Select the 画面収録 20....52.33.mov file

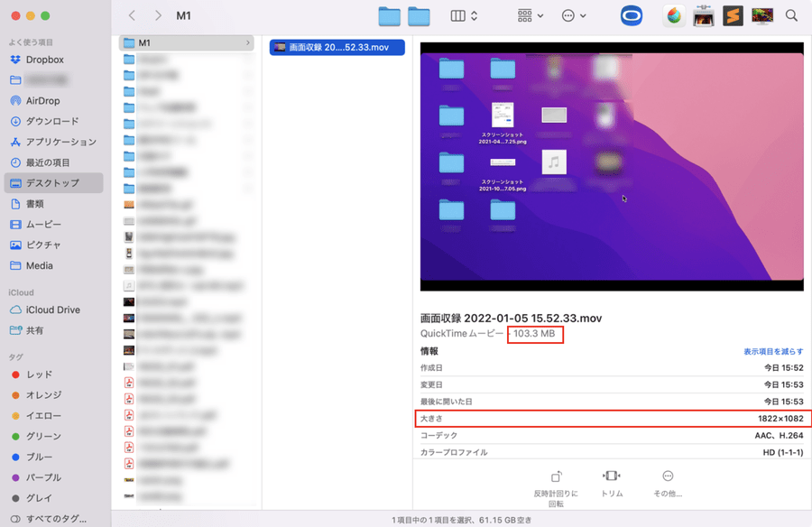pyautogui.click(x=337, y=47)
